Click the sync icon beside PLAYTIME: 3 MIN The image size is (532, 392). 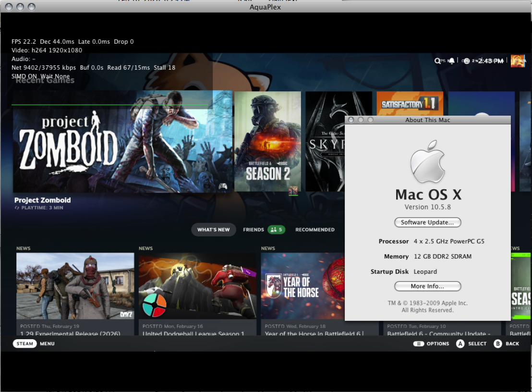coord(17,208)
